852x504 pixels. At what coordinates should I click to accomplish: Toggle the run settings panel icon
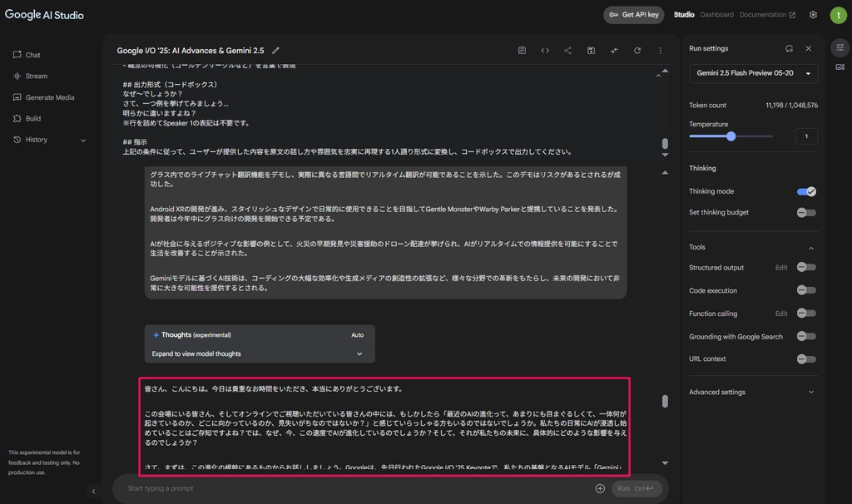coord(840,47)
